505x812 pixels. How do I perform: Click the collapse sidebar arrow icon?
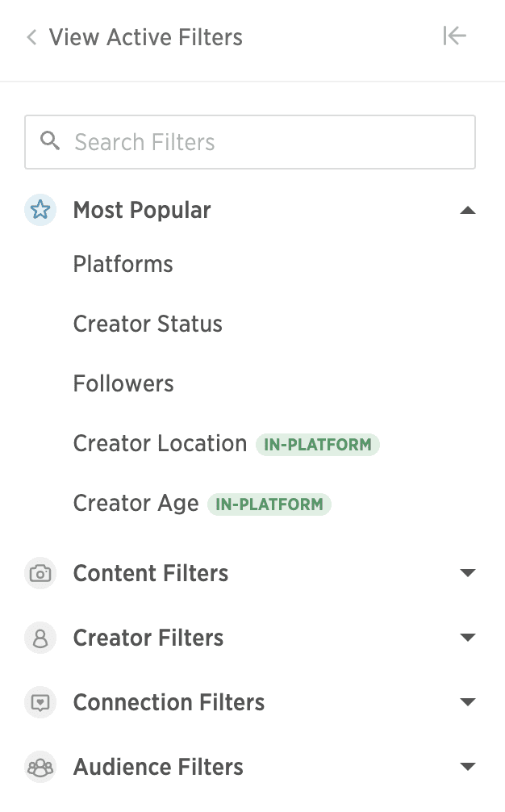click(454, 36)
